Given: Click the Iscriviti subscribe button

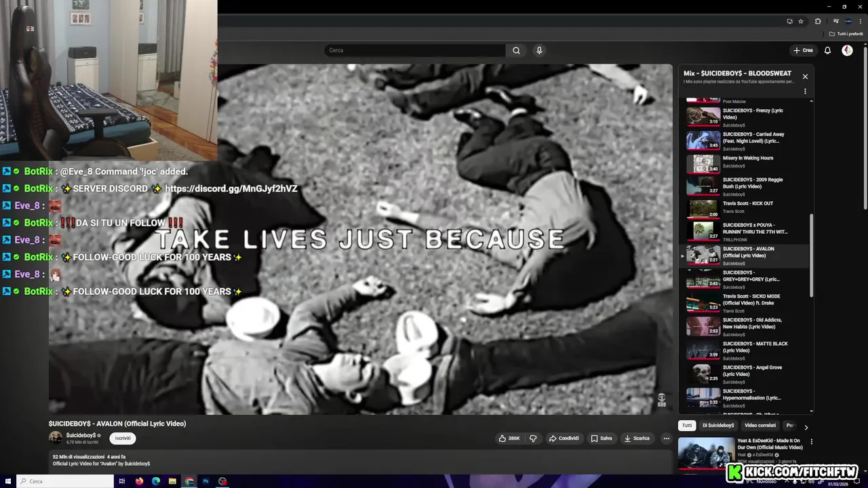Looking at the screenshot, I should (x=123, y=439).
